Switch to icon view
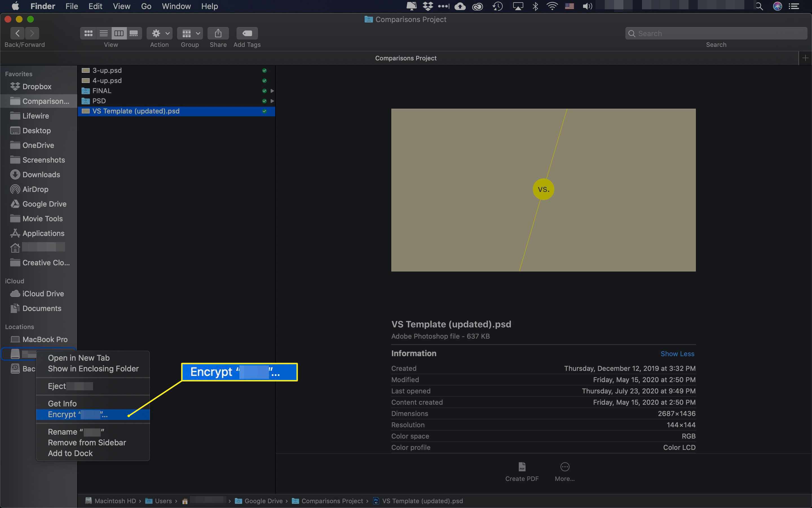Screen dimensions: 812x508 click(88, 33)
